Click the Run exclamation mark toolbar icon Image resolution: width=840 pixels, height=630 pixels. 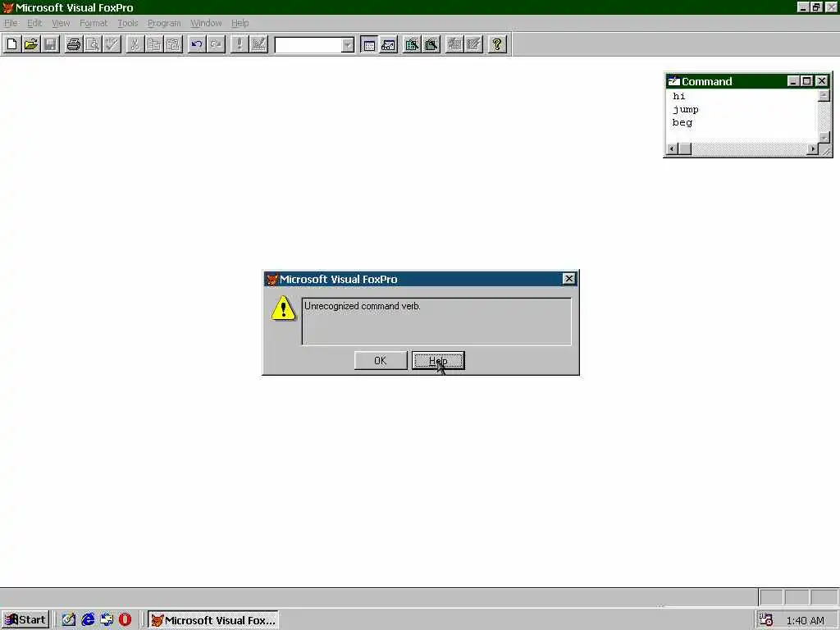pyautogui.click(x=239, y=44)
